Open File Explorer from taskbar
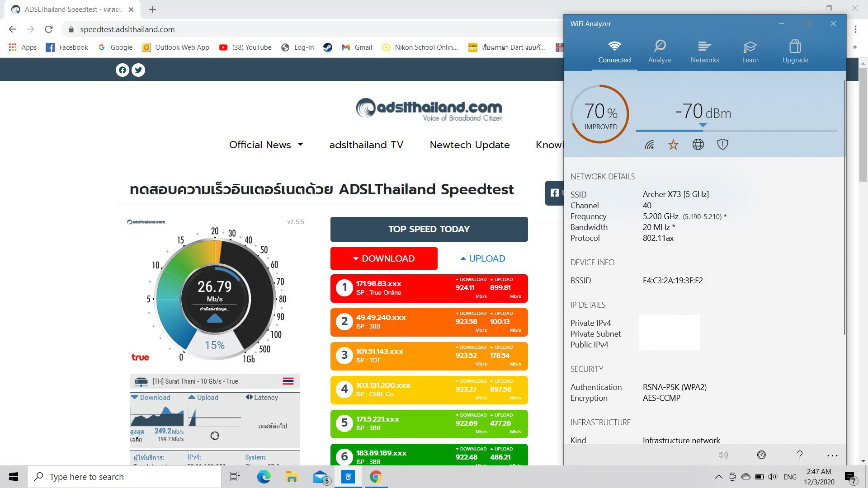This screenshot has width=868, height=488. (x=292, y=477)
